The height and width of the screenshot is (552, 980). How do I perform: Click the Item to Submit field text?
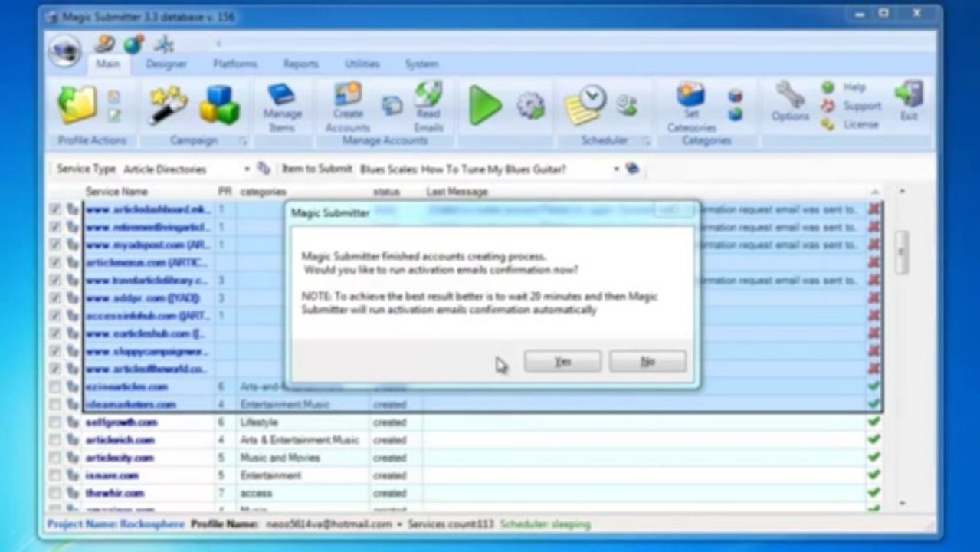tap(463, 169)
